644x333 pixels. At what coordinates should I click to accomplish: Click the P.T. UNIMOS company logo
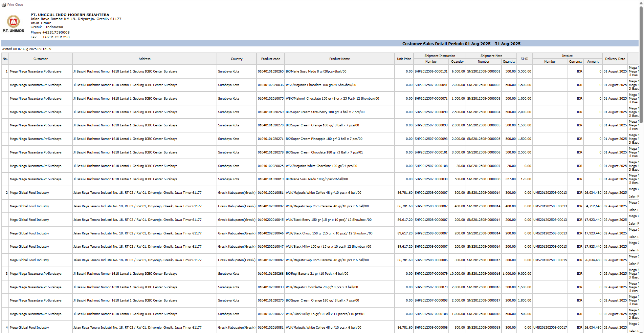tap(14, 22)
